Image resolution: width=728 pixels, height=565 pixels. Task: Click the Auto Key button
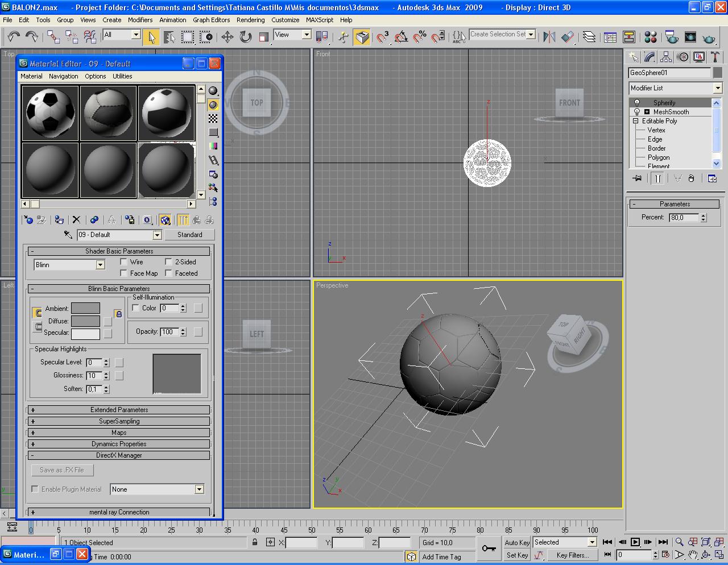click(517, 542)
